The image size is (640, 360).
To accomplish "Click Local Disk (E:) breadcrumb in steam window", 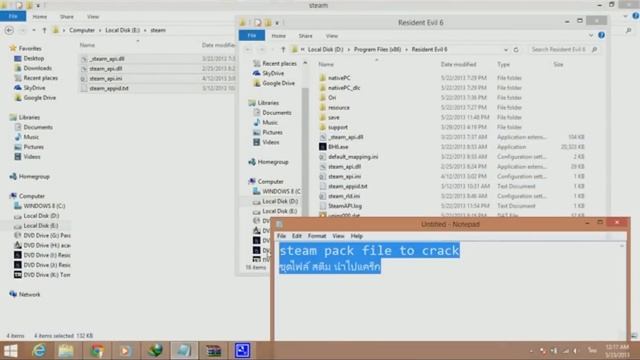I will [122, 30].
